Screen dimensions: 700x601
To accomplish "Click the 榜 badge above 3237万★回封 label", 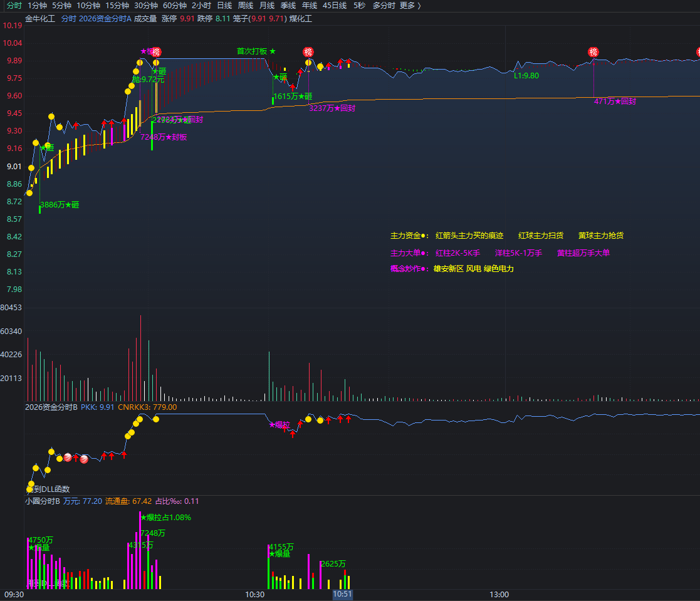I will click(x=308, y=52).
